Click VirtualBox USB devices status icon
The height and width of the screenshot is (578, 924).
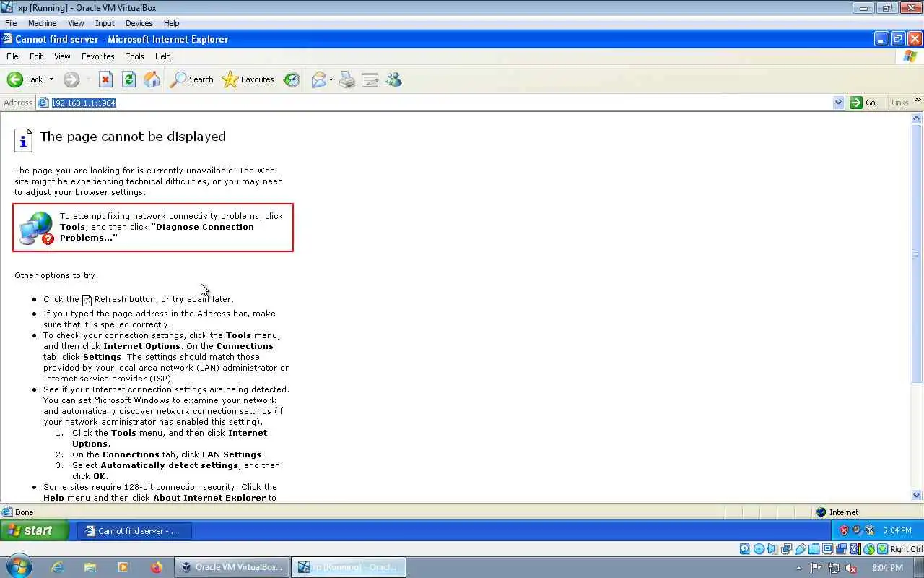801,549
